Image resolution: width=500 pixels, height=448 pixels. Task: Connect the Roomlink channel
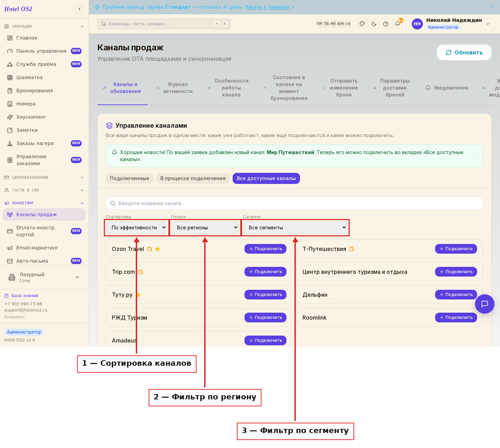[456, 318]
